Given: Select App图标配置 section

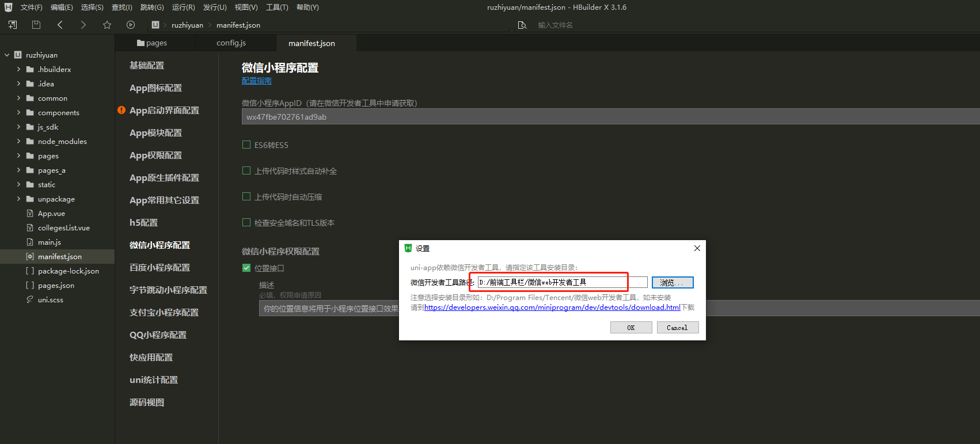Looking at the screenshot, I should (155, 88).
